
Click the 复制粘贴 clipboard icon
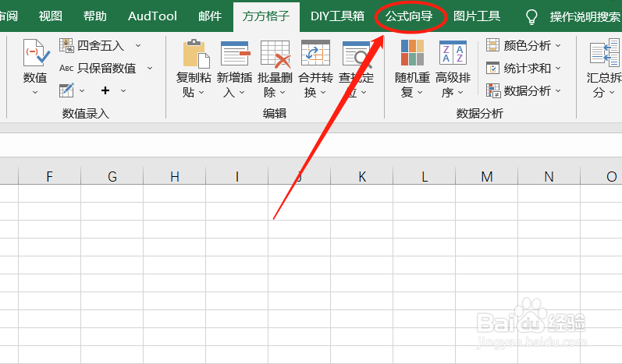click(196, 54)
